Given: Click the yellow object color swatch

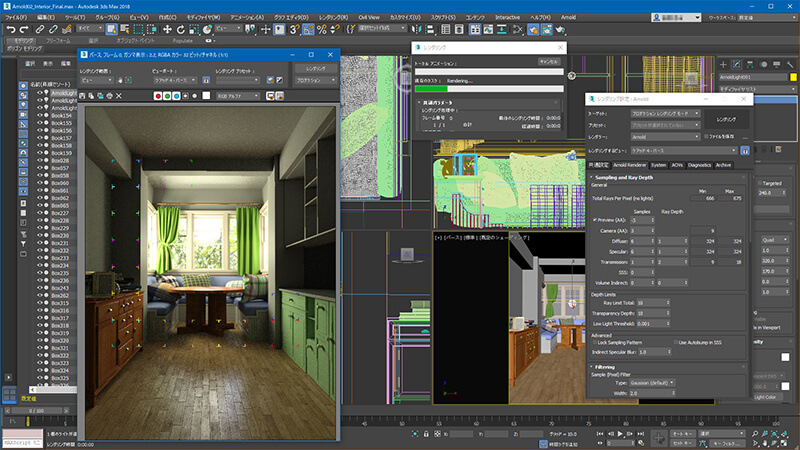Looking at the screenshot, I should coord(793,77).
